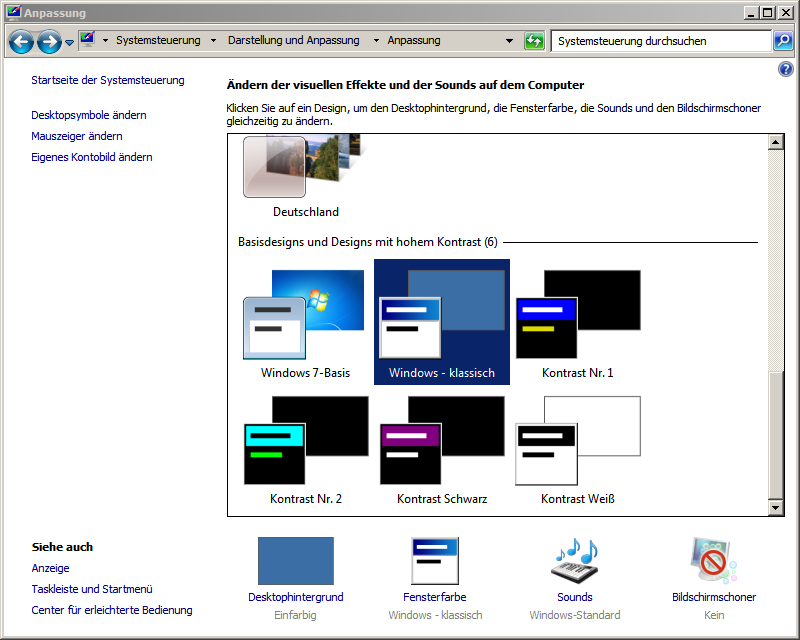Click the search magnifier icon
Image resolution: width=800 pixels, height=640 pixels.
783,41
